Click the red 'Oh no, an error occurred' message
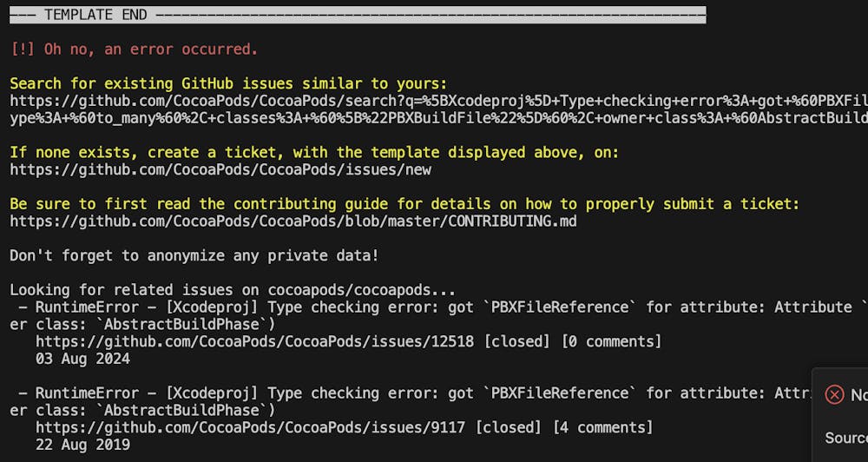Screen dimensions: 868x462 pyautogui.click(x=135, y=49)
